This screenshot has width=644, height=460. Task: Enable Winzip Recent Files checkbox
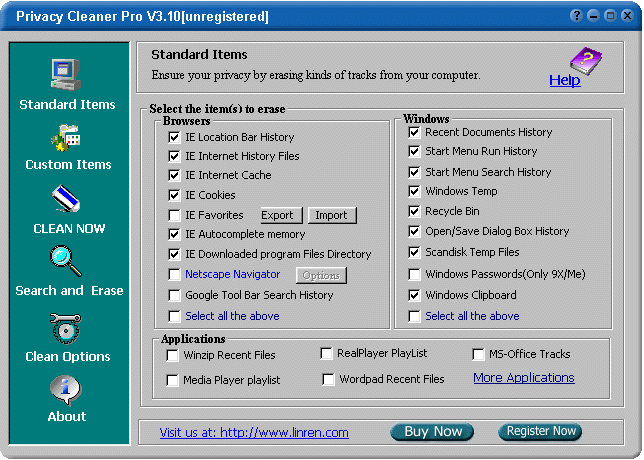click(x=172, y=355)
